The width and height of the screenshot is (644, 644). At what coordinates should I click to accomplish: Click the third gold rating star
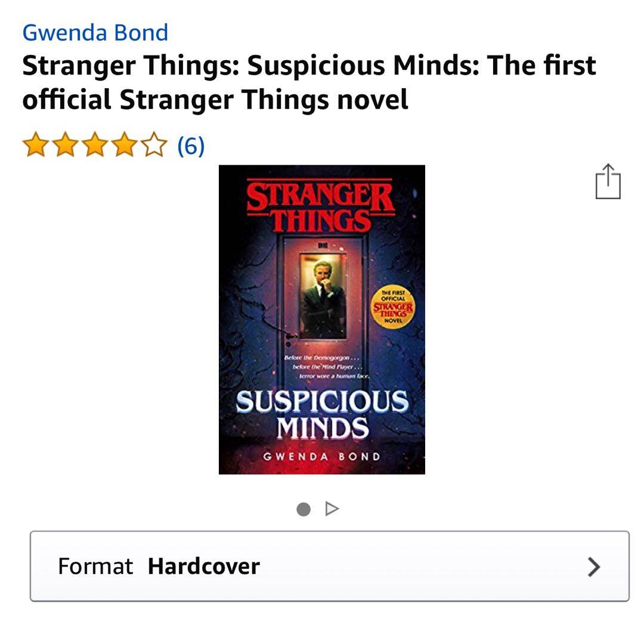pyautogui.click(x=95, y=144)
